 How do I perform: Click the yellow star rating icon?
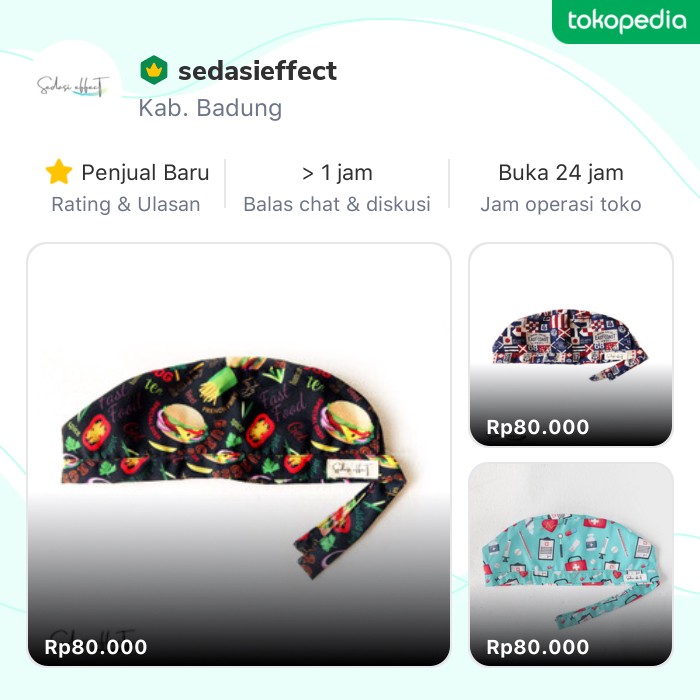click(59, 172)
